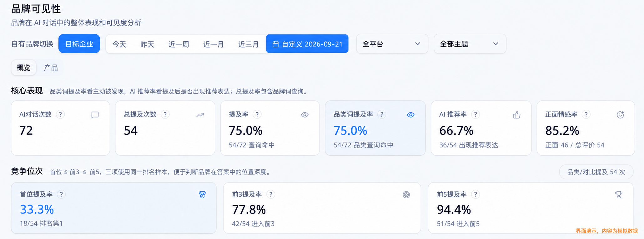Filter by 近一月
The image size is (644, 239).
pos(214,44)
